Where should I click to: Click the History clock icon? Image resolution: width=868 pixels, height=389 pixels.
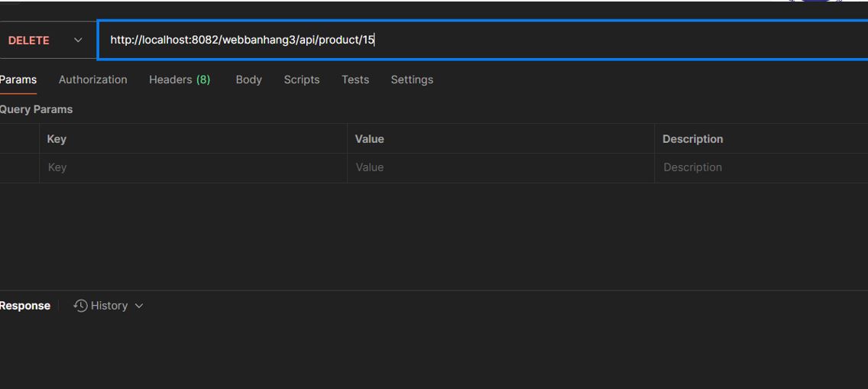[80, 306]
